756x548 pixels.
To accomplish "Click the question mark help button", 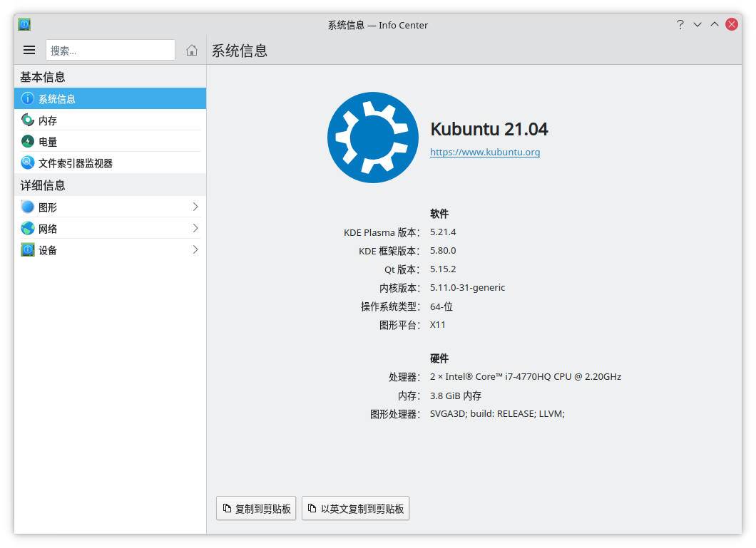I will click(680, 24).
